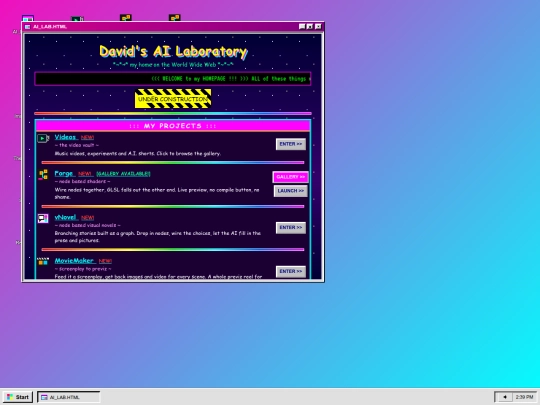Click the Videos description about music videos
Viewport: 540px width, 405px height.
click(138, 154)
